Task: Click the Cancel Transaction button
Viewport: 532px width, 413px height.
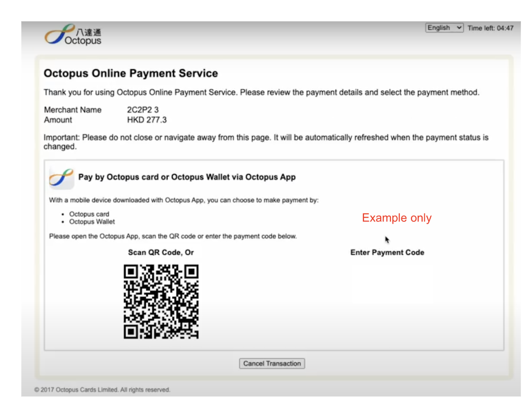Action: pos(272,364)
